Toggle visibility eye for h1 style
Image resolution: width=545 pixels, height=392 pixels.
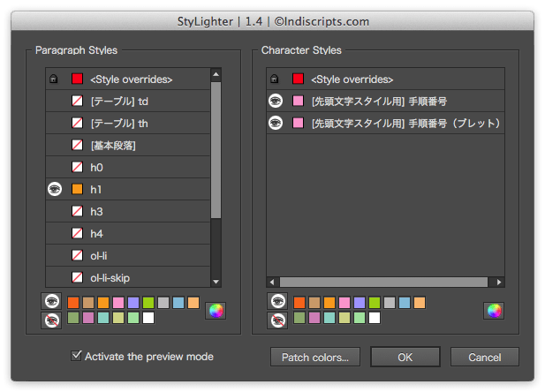point(55,189)
